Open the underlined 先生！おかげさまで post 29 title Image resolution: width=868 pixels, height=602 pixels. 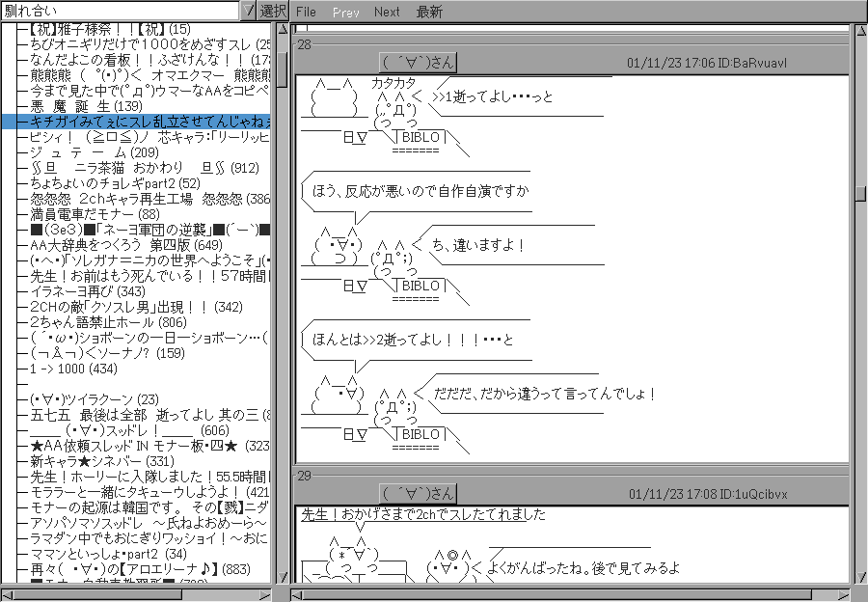tap(422, 514)
